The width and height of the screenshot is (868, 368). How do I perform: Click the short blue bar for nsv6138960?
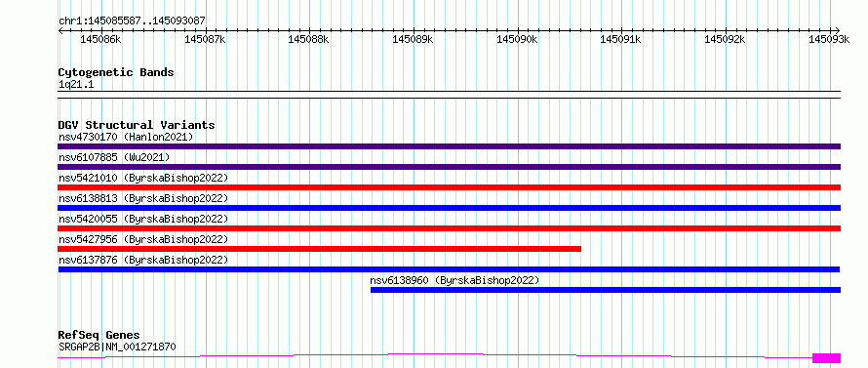click(x=606, y=290)
